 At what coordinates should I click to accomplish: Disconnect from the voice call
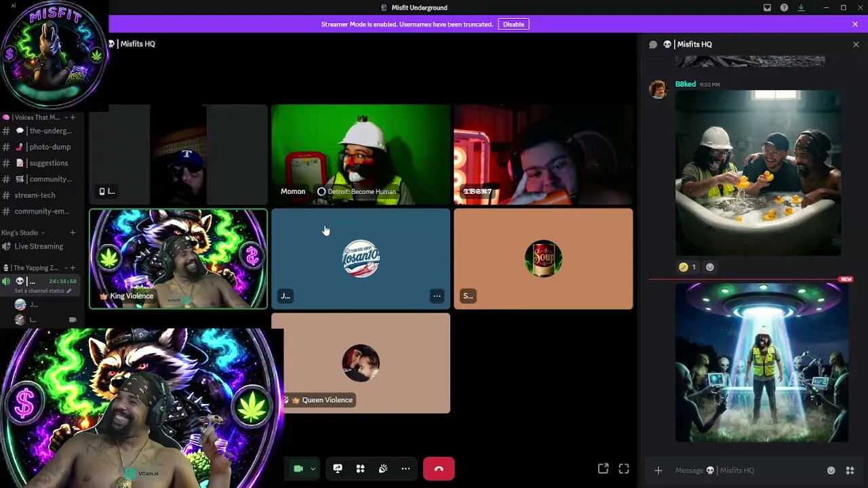click(439, 468)
